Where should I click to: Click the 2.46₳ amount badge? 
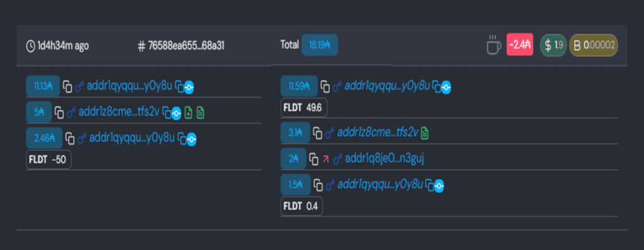point(45,138)
